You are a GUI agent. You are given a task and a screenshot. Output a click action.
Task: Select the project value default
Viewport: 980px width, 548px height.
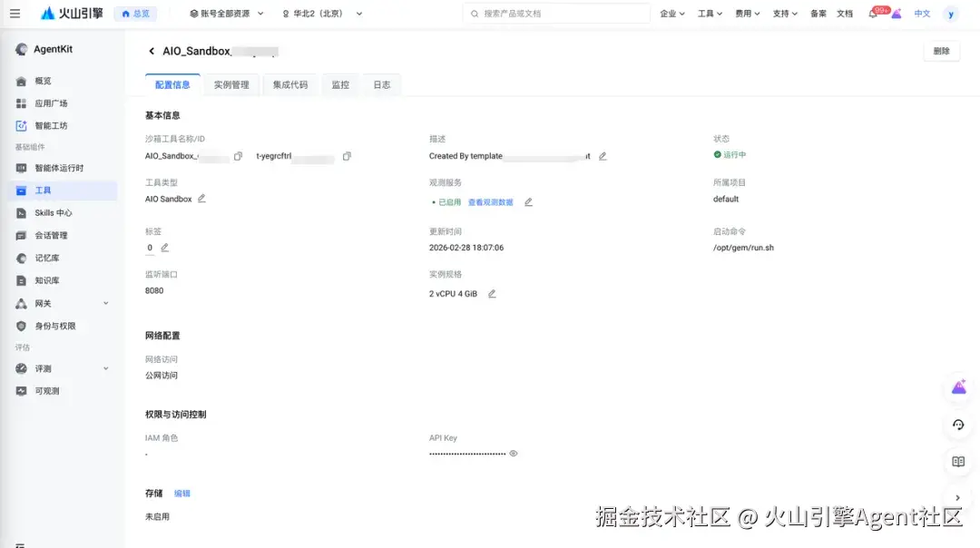726,199
